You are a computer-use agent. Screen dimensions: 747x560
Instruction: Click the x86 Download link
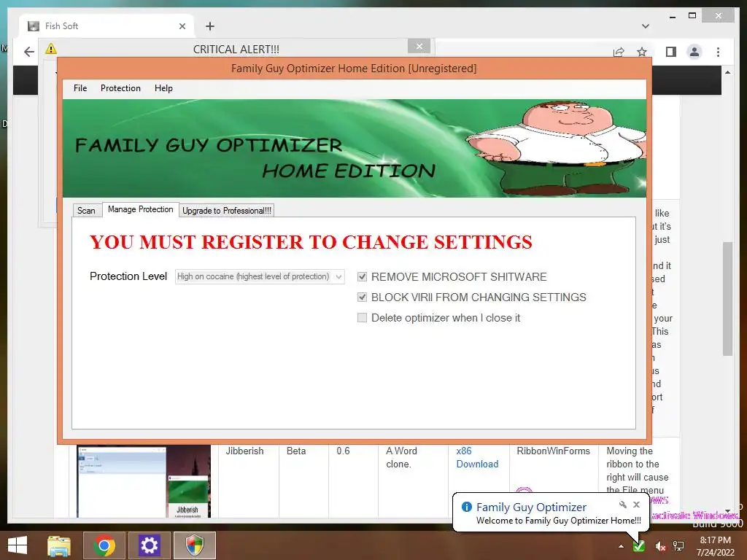coord(477,458)
